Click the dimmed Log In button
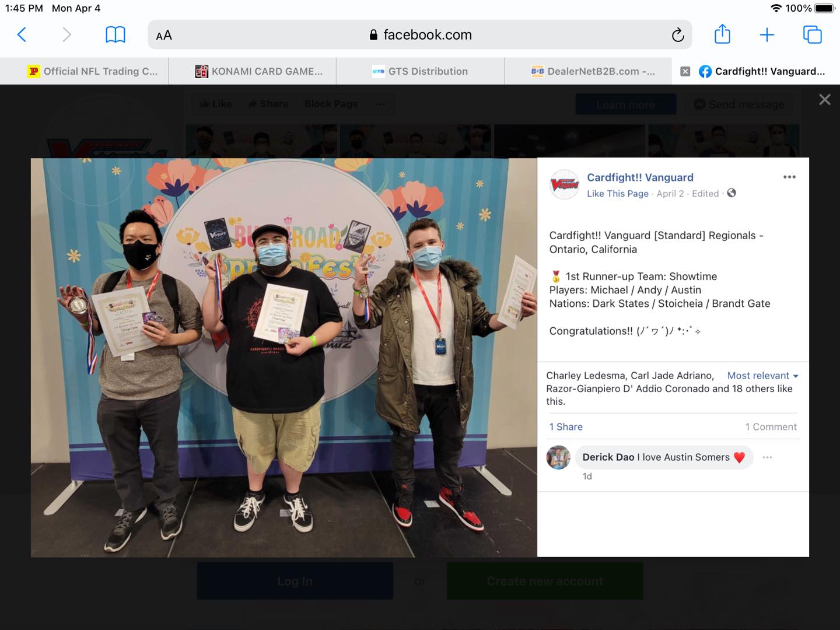 (x=295, y=582)
